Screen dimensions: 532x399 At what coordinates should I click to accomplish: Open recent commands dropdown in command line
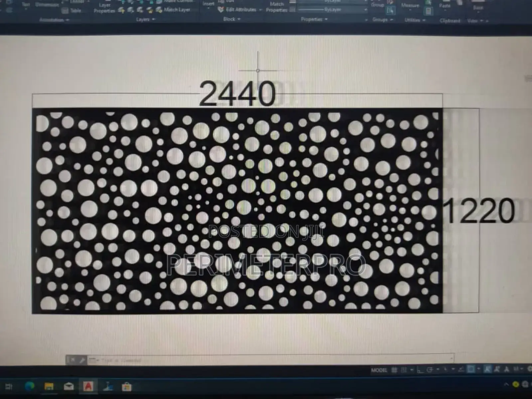94,360
